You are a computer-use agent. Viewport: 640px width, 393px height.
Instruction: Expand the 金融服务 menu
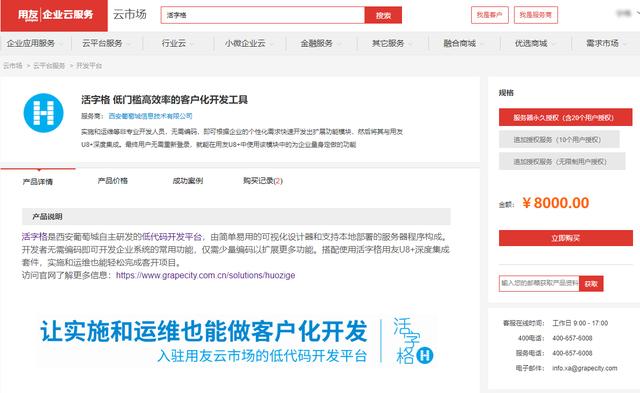coord(320,43)
